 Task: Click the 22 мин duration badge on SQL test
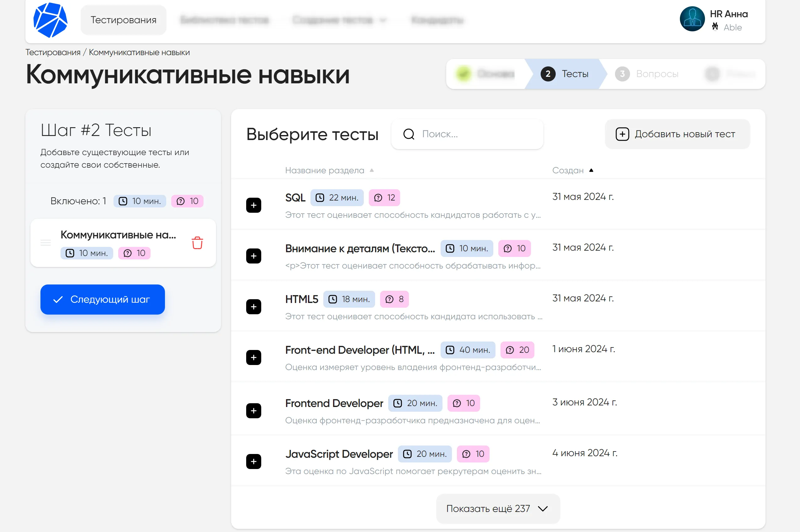pyautogui.click(x=337, y=197)
